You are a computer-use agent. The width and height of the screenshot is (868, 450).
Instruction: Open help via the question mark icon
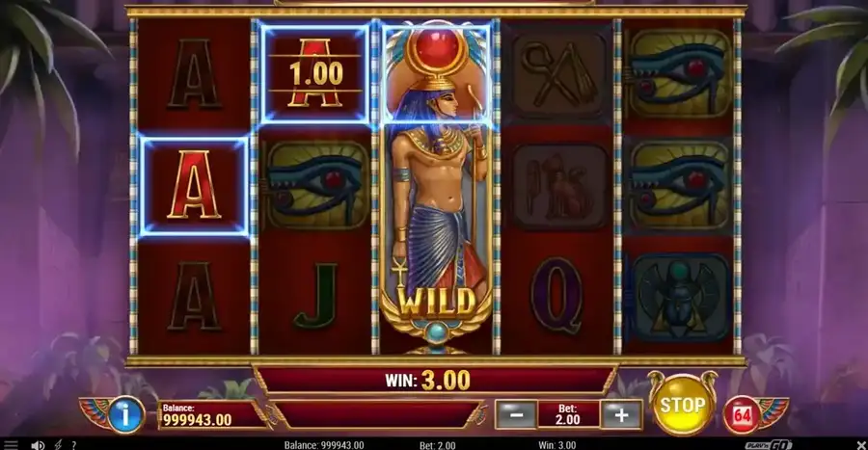point(73,445)
